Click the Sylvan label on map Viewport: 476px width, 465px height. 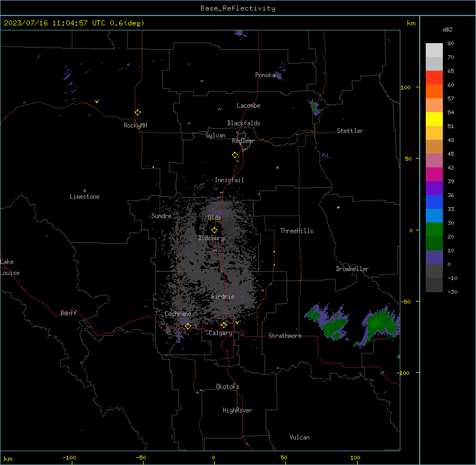215,135
